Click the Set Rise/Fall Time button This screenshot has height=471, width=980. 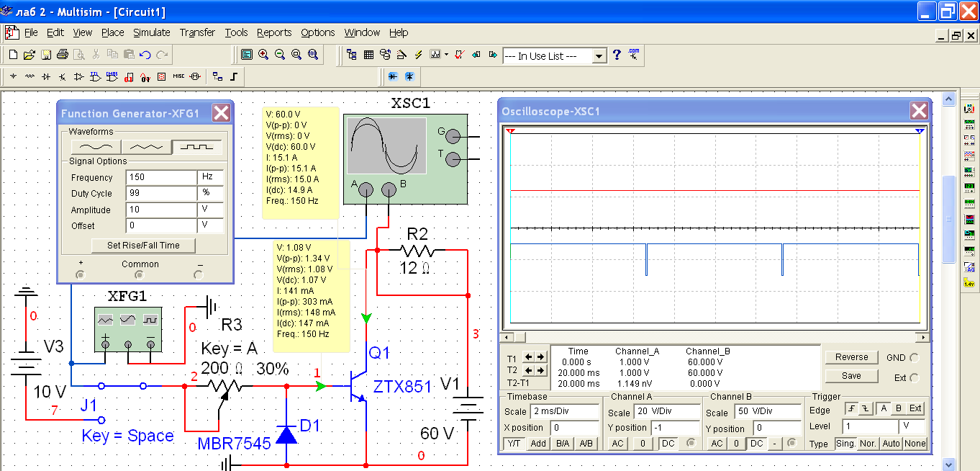143,246
